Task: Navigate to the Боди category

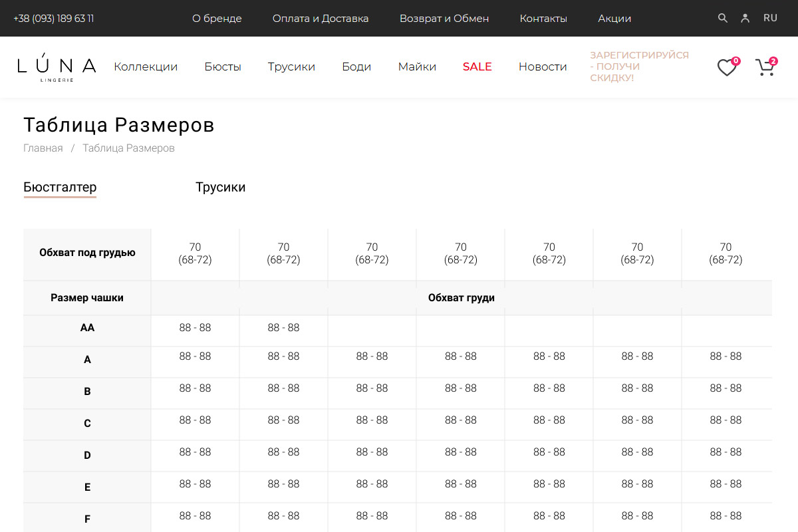Action: [356, 66]
